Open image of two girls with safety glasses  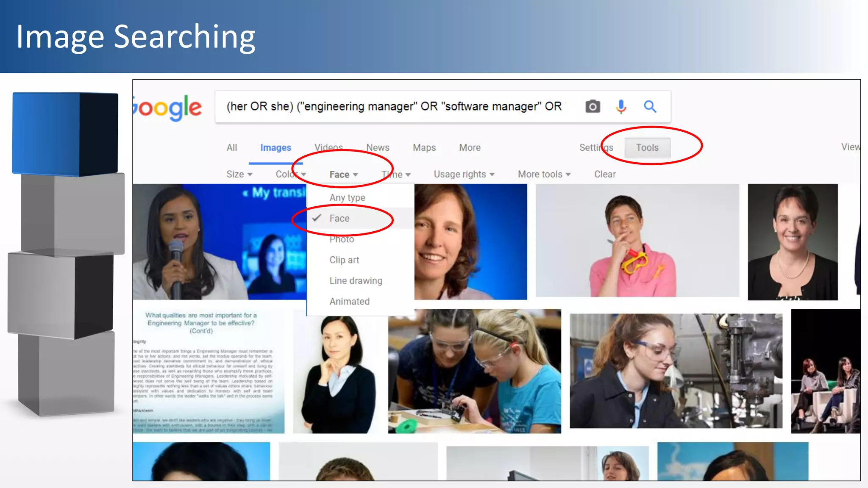(x=475, y=371)
